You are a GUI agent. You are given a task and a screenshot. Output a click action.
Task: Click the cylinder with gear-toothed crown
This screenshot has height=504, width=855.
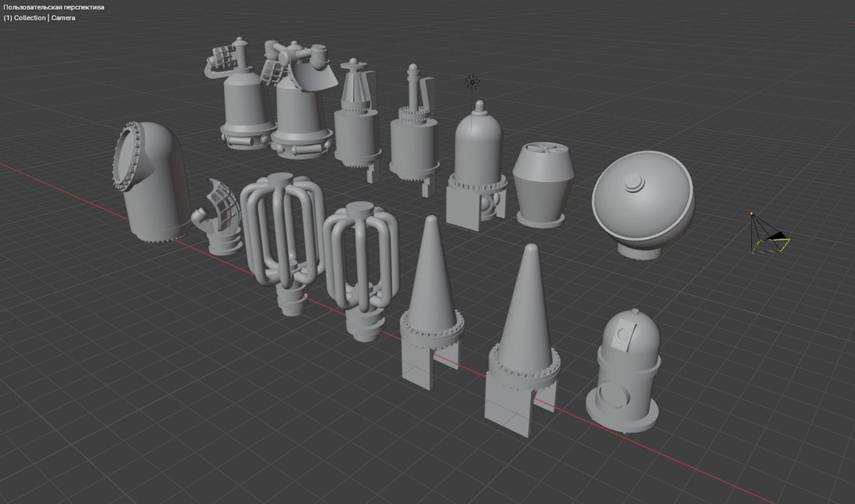(x=413, y=138)
